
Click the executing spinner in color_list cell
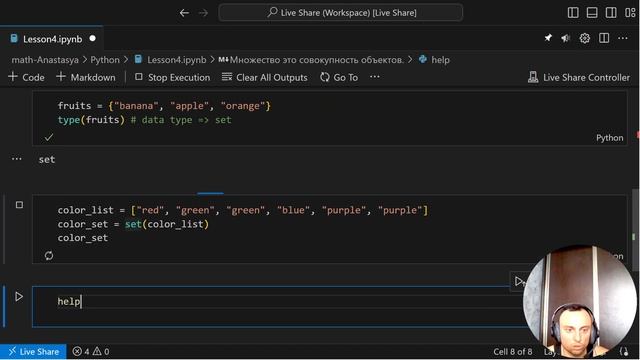coord(49,256)
